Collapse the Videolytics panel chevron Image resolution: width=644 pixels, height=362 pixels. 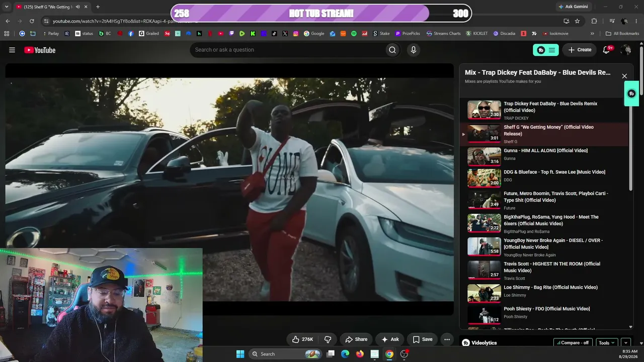[x=626, y=343]
